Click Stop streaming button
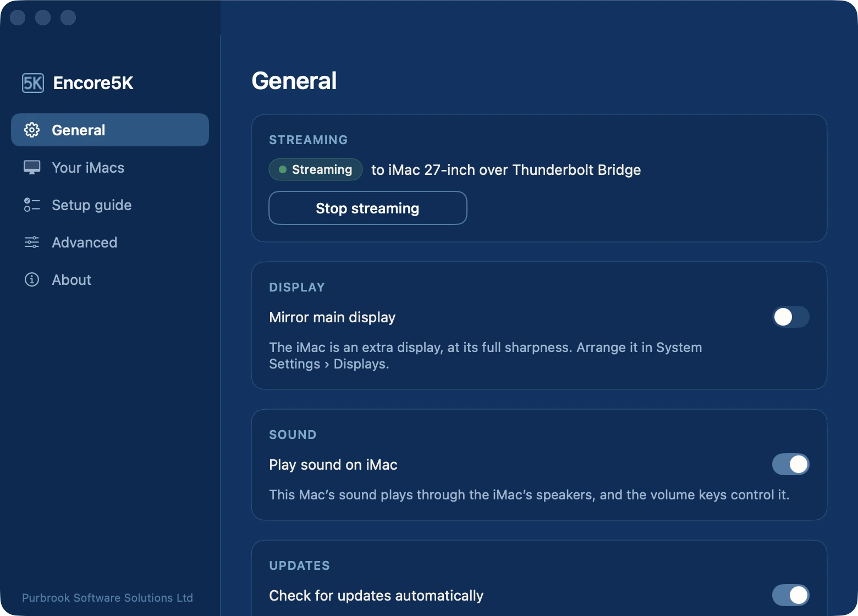Viewport: 858px width, 616px height. [367, 208]
